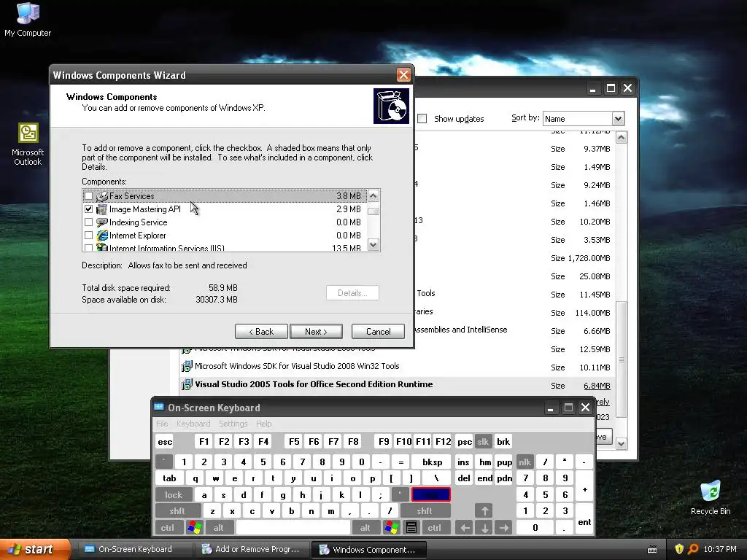The height and width of the screenshot is (560, 747).
Task: Open My Computer desktop icon
Action: click(28, 19)
